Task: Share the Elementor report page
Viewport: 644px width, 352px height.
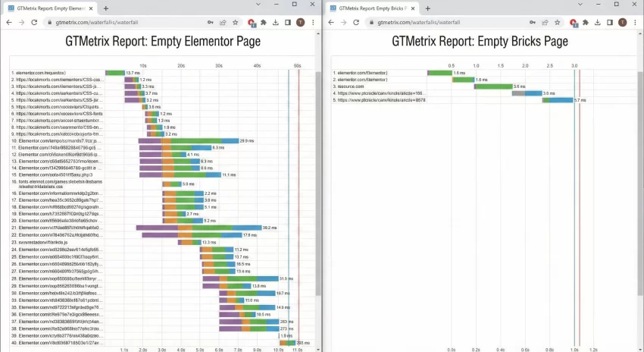Action: coord(223,22)
